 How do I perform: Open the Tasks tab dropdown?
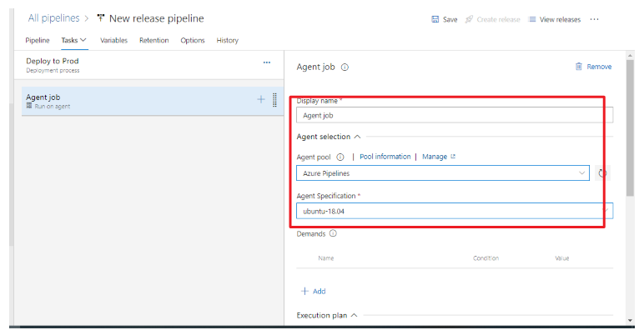(74, 40)
